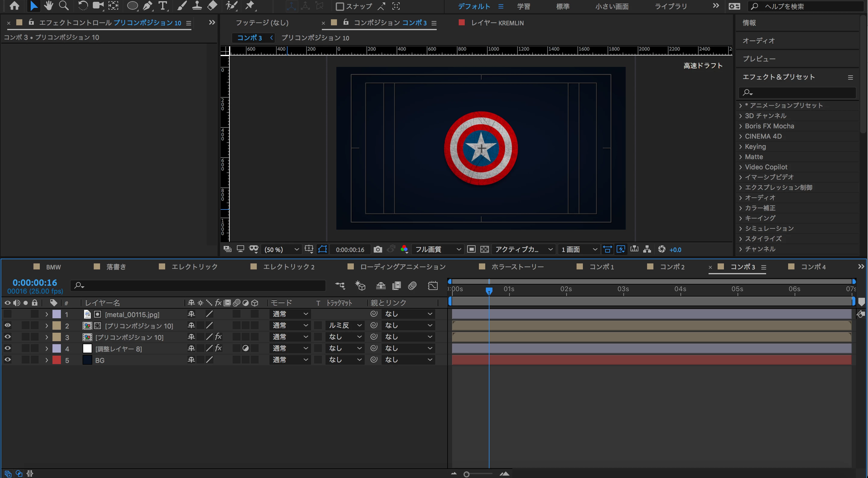Click the プレビュー panel heading

759,58
